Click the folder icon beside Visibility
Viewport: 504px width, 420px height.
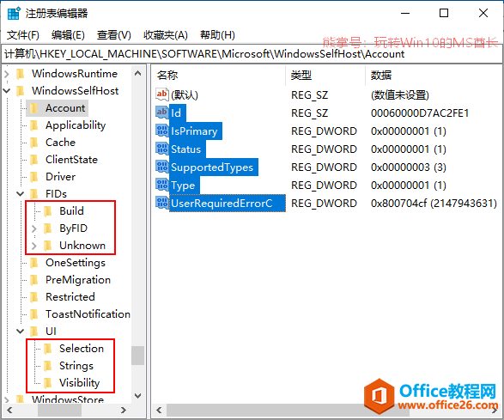(48, 383)
